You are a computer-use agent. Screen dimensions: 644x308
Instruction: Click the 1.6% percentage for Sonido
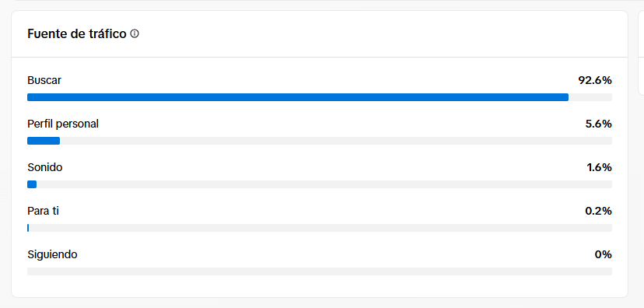[x=599, y=167]
